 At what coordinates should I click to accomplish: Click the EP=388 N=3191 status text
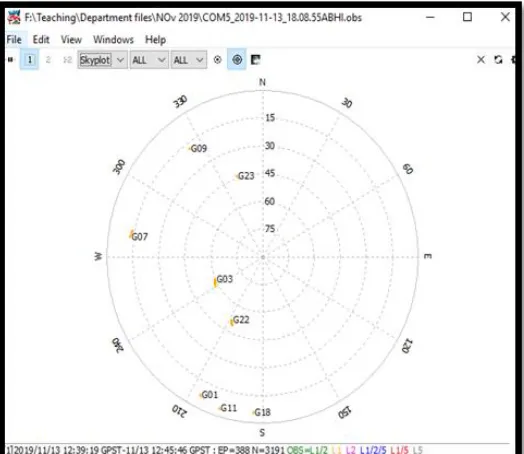[x=251, y=450]
